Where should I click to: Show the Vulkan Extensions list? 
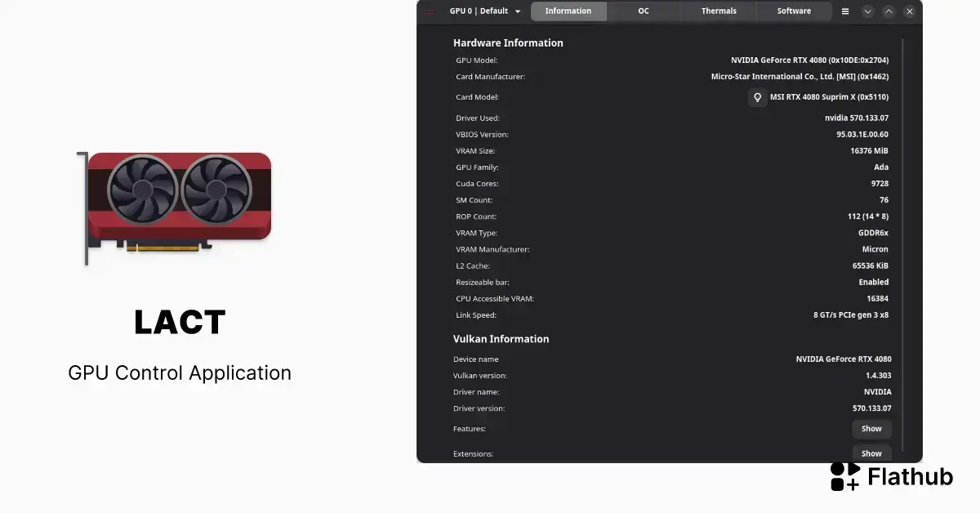871,453
